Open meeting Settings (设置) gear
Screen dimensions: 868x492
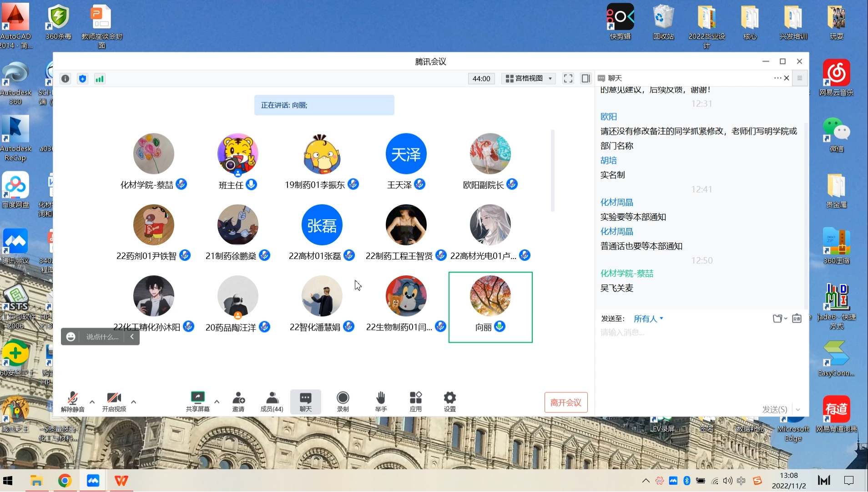(449, 401)
